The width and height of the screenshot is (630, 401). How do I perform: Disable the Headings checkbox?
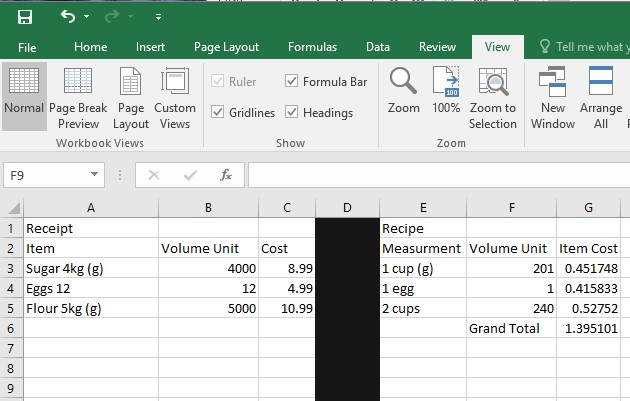coord(292,113)
